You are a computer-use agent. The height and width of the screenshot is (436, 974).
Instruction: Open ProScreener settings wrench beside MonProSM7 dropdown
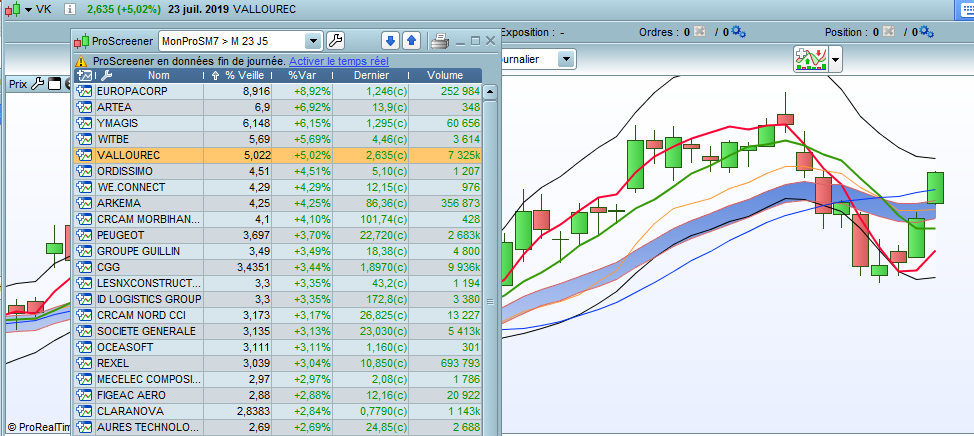coord(335,41)
